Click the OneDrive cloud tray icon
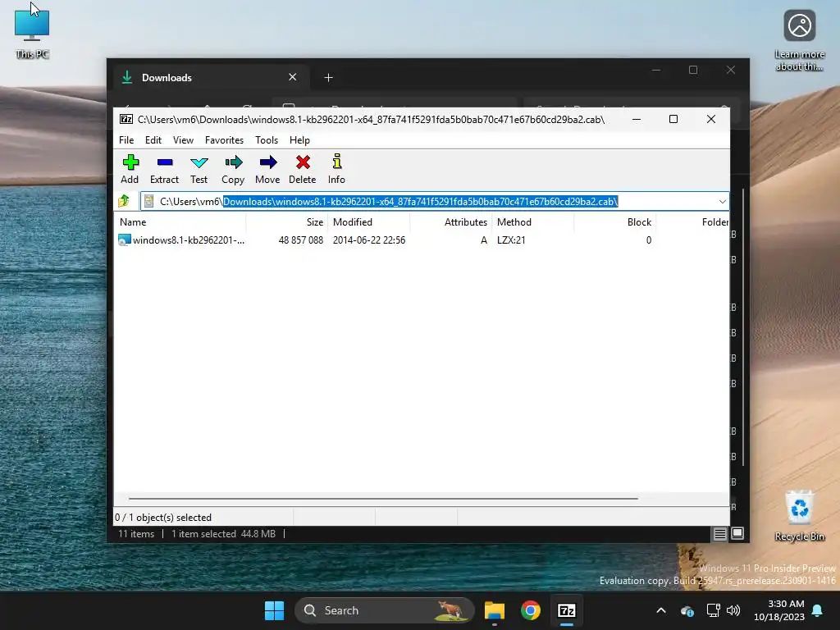The image size is (840, 630). tap(687, 610)
